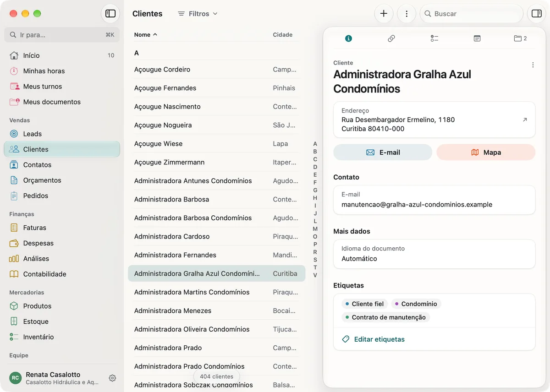The width and height of the screenshot is (550, 392).
Task: Click the Condomínio tag
Action: [x=416, y=304]
